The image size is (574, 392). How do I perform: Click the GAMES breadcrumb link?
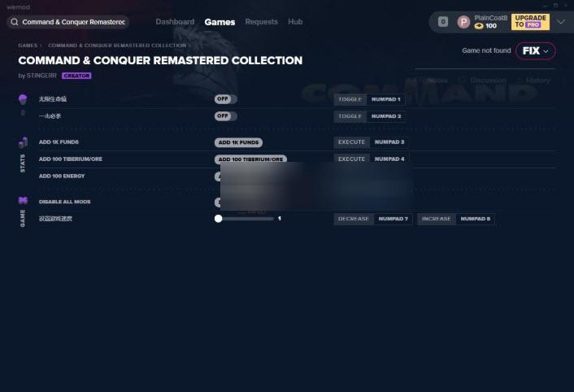[x=28, y=46]
